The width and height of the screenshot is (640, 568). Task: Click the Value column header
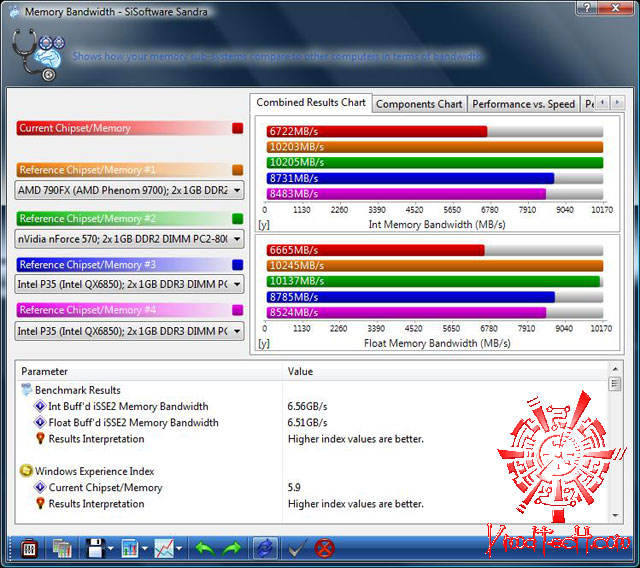tap(446, 371)
